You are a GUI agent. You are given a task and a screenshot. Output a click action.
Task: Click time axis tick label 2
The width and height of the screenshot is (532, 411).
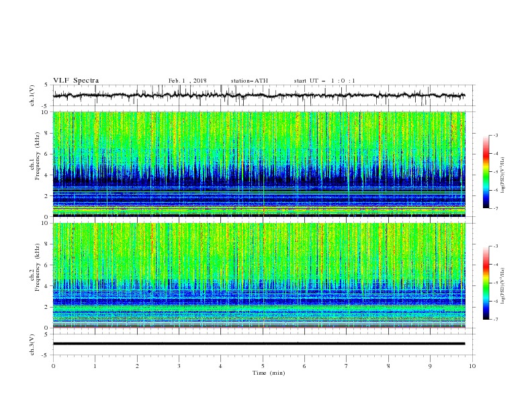[x=137, y=366]
